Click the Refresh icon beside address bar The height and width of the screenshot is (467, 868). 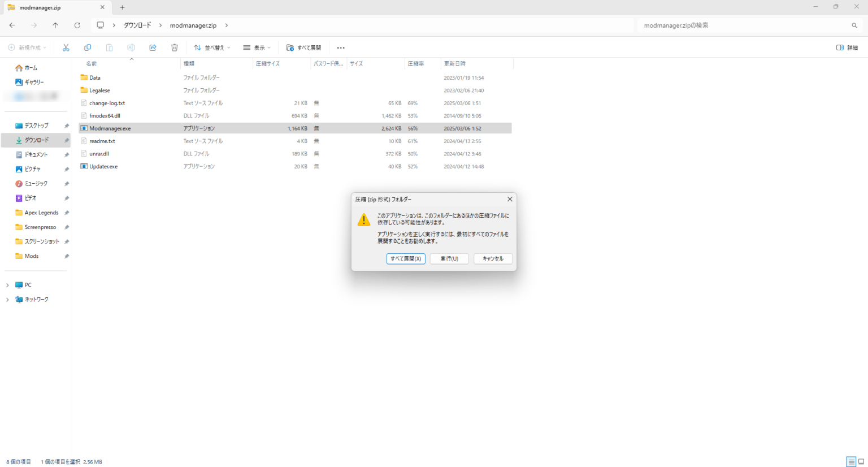(x=77, y=25)
